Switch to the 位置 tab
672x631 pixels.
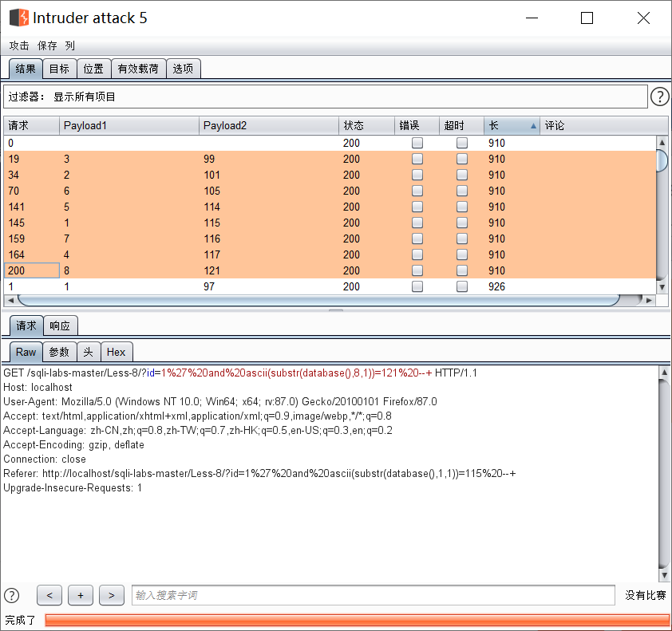point(94,69)
